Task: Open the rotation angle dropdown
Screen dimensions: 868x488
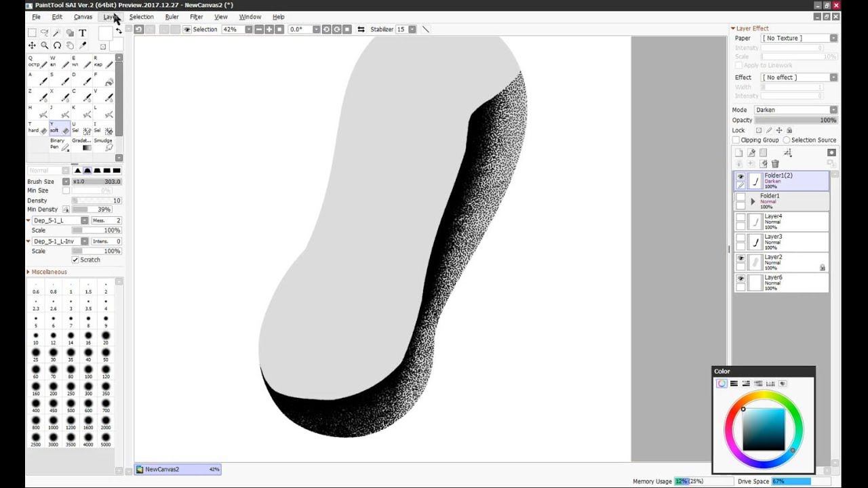Action: click(315, 29)
